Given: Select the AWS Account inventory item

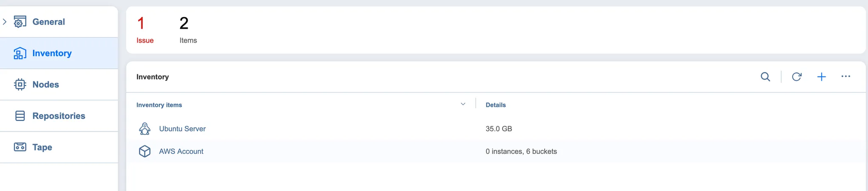Looking at the screenshot, I should (181, 151).
